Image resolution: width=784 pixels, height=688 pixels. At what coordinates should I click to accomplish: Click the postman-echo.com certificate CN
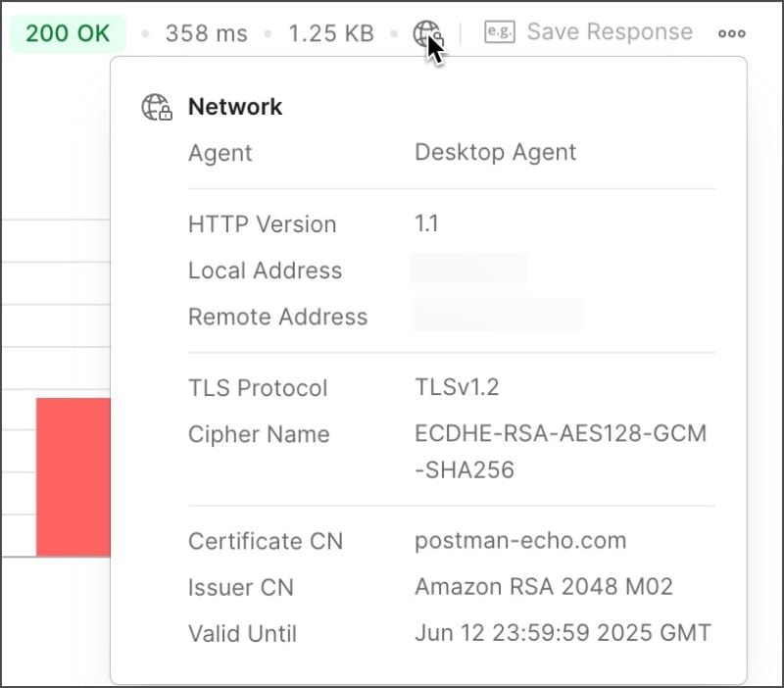tap(520, 540)
